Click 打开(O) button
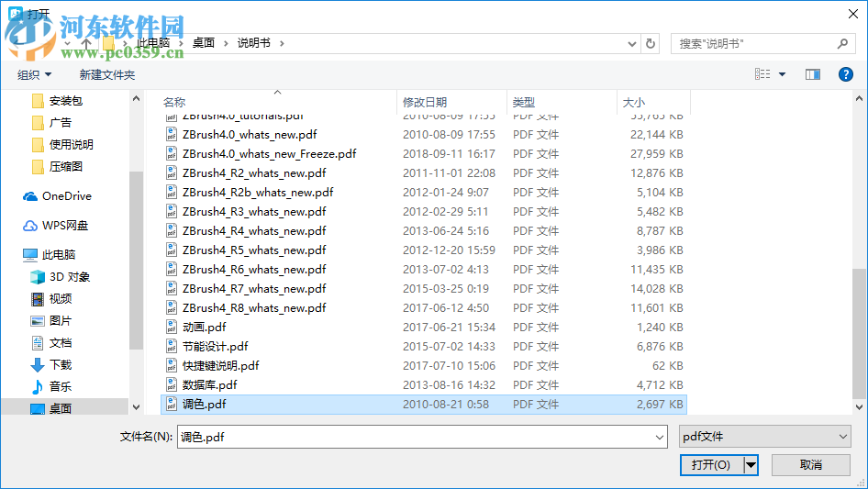The image size is (868, 489). coord(711,465)
